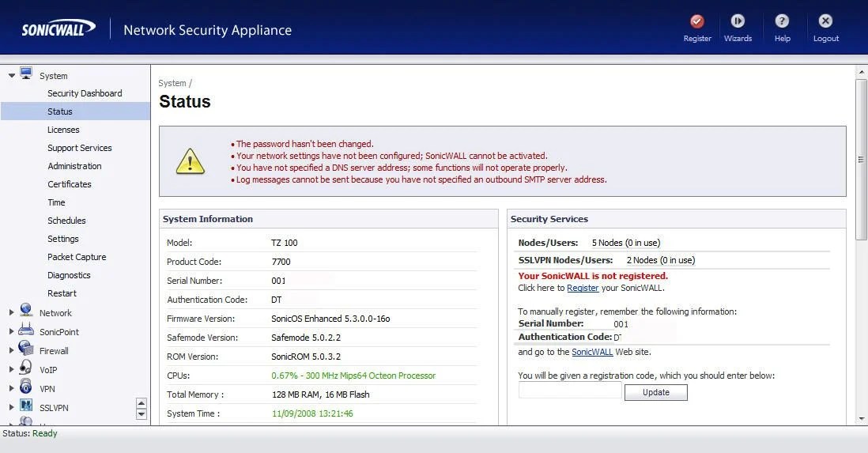
Task: Click the SSLVPN label in sidebar
Action: tap(54, 408)
